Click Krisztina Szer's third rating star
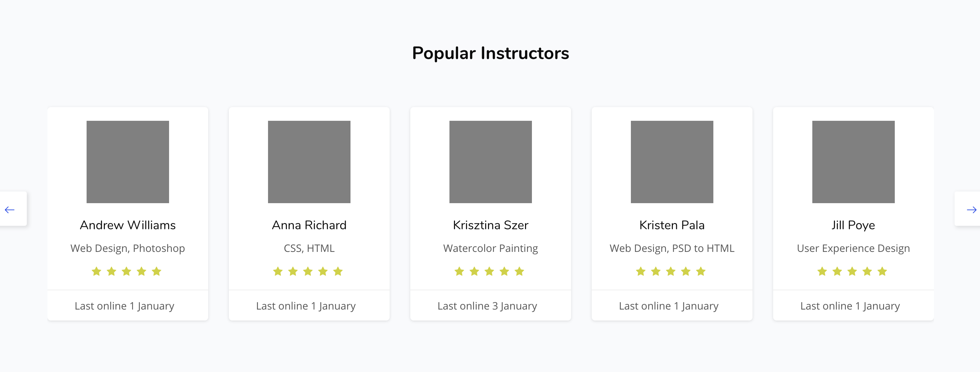Screen dimensions: 980x372 click(489, 271)
